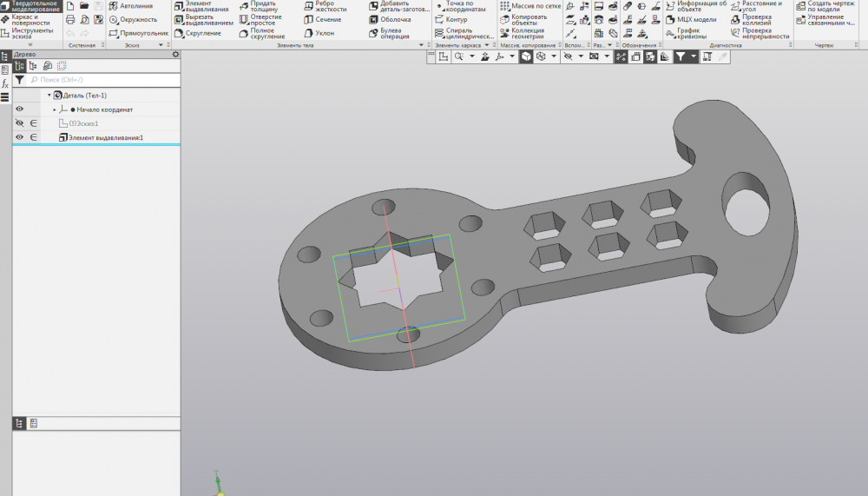Image resolution: width=868 pixels, height=496 pixels.
Task: Open the Дерево panel settings gear
Action: (175, 54)
